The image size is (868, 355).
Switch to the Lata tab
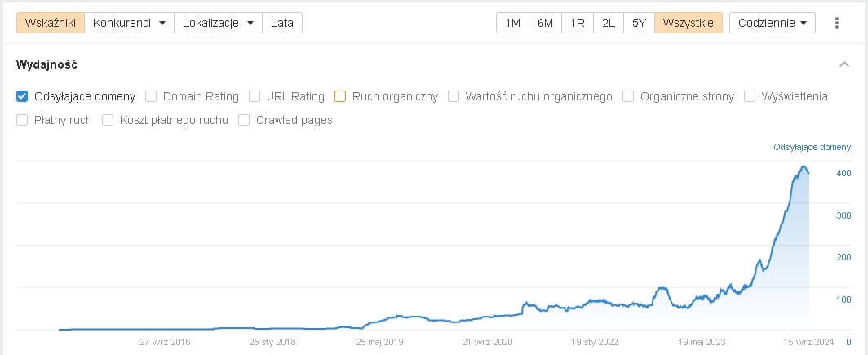[x=282, y=23]
